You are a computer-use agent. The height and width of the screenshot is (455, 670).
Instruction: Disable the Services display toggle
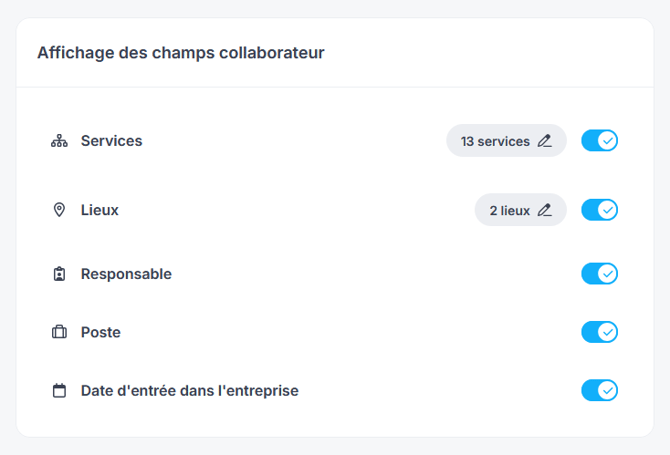599,141
